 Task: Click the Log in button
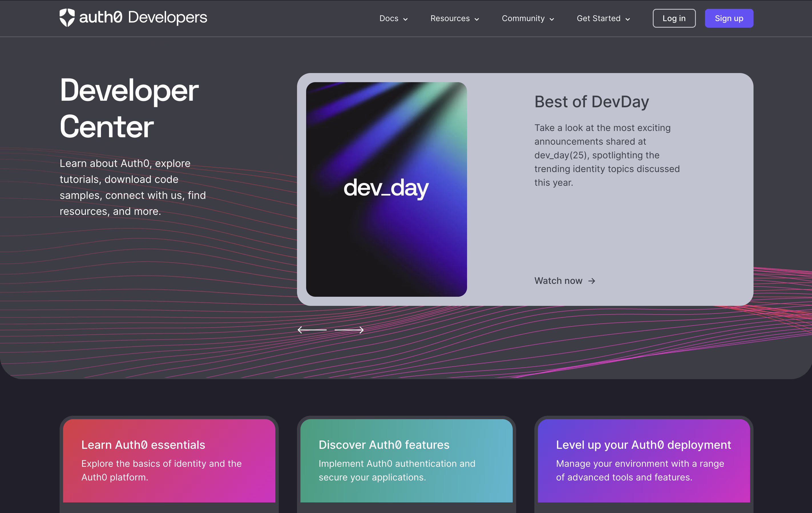coord(674,19)
